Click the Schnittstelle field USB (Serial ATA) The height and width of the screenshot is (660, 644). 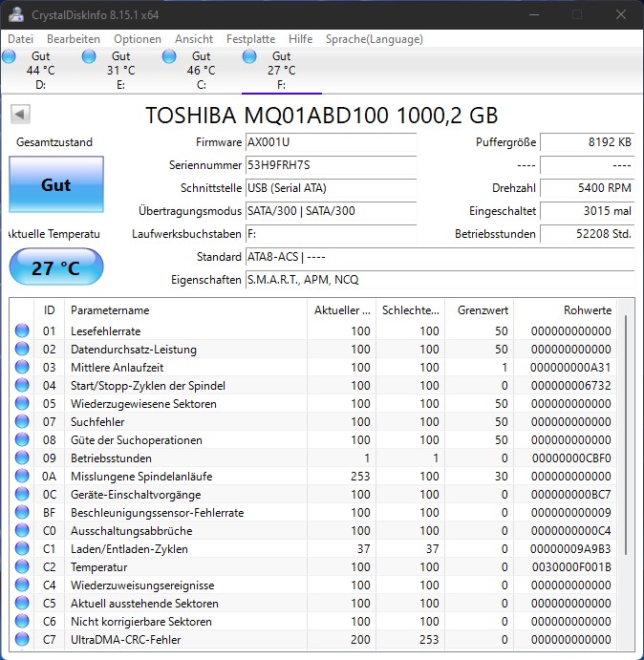[x=331, y=188]
